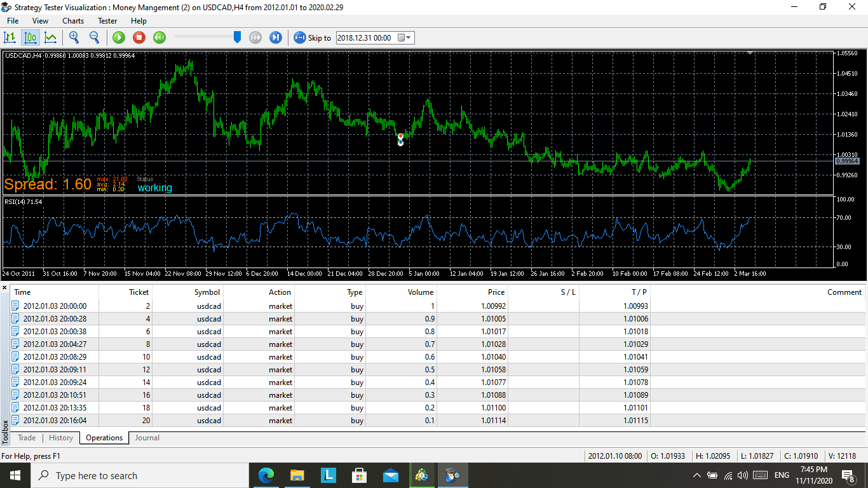Open the Skip to date calendar dropdown
The width and height of the screenshot is (868, 488).
click(405, 37)
